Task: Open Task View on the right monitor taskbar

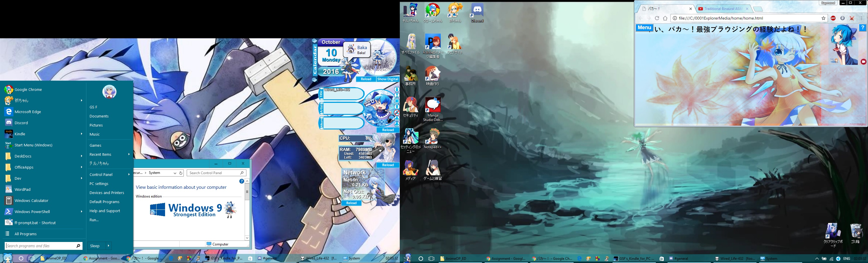Action: [x=431, y=259]
